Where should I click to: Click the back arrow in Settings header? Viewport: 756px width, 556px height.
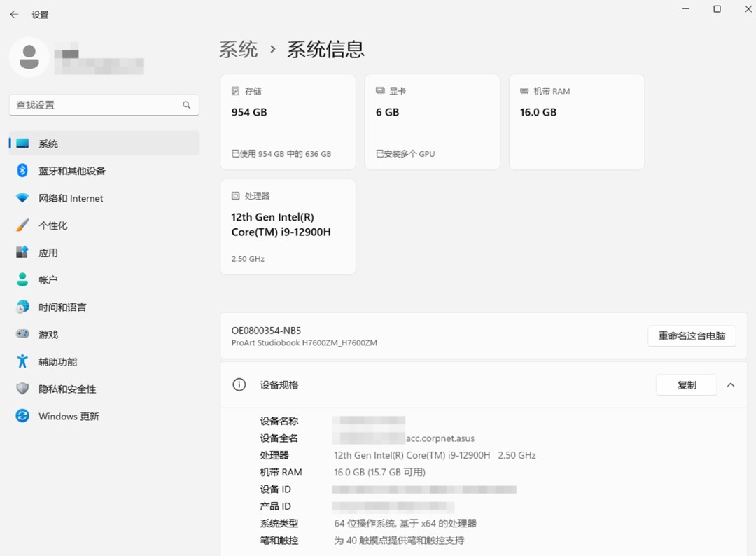point(14,15)
